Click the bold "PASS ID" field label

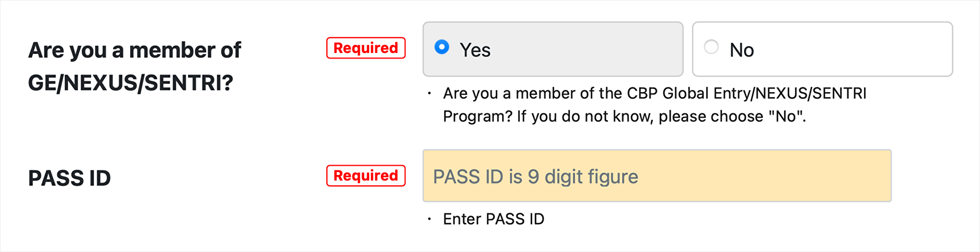click(x=70, y=178)
